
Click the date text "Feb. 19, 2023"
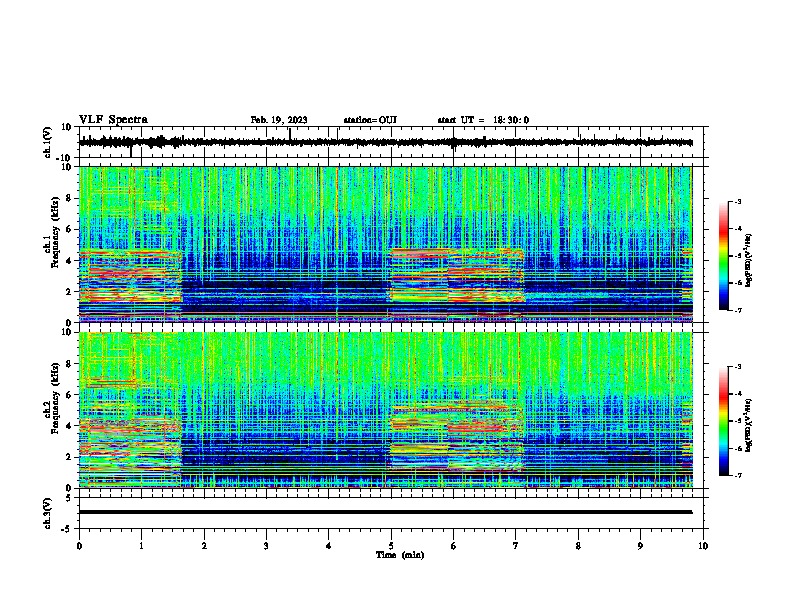point(279,120)
